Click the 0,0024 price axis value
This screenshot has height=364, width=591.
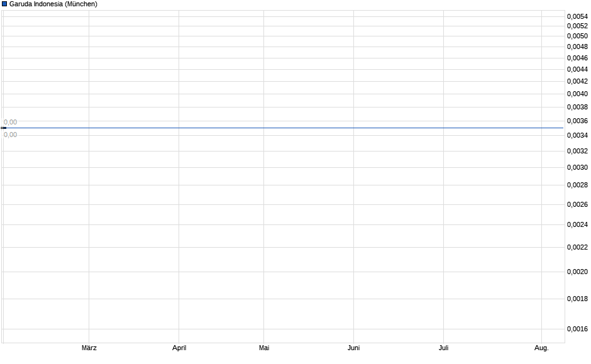[x=577, y=224]
